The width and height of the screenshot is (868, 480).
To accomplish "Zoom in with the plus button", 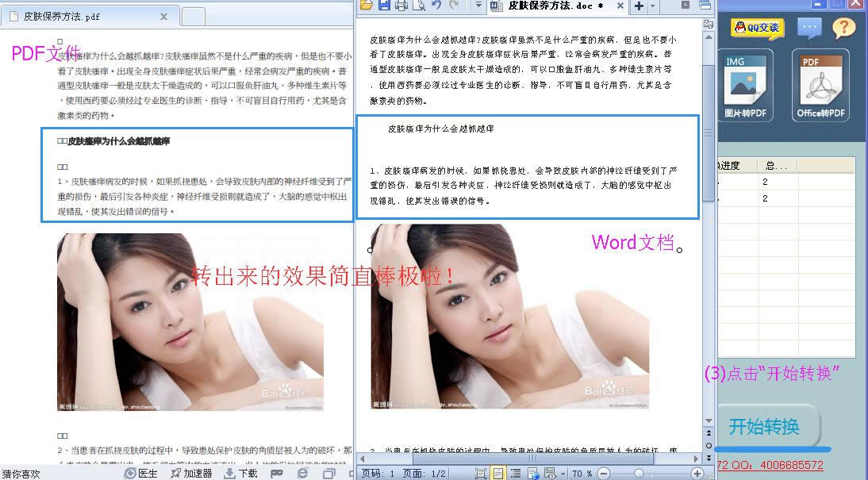I will (x=697, y=474).
